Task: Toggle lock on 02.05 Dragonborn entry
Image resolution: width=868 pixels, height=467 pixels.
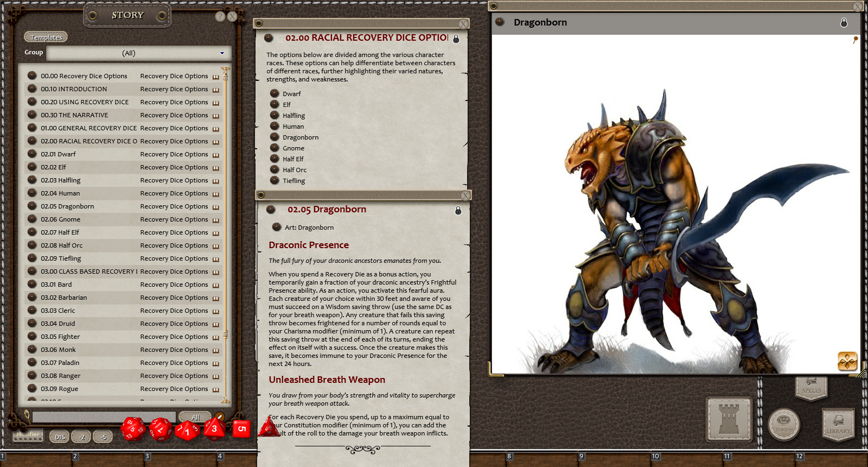Action: tap(458, 210)
